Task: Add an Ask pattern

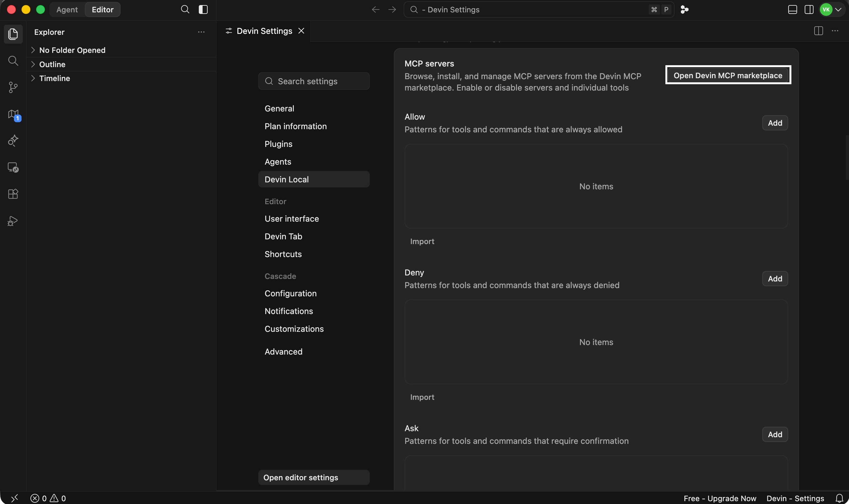Action: click(775, 434)
